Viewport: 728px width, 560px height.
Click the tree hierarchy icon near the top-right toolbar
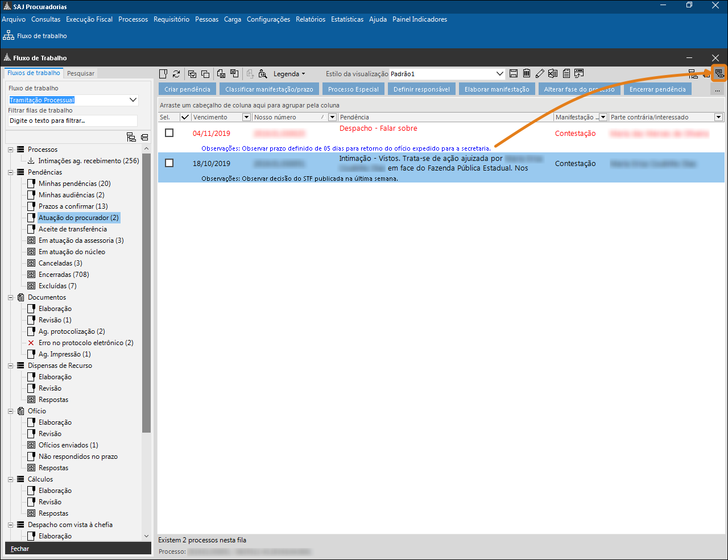693,73
